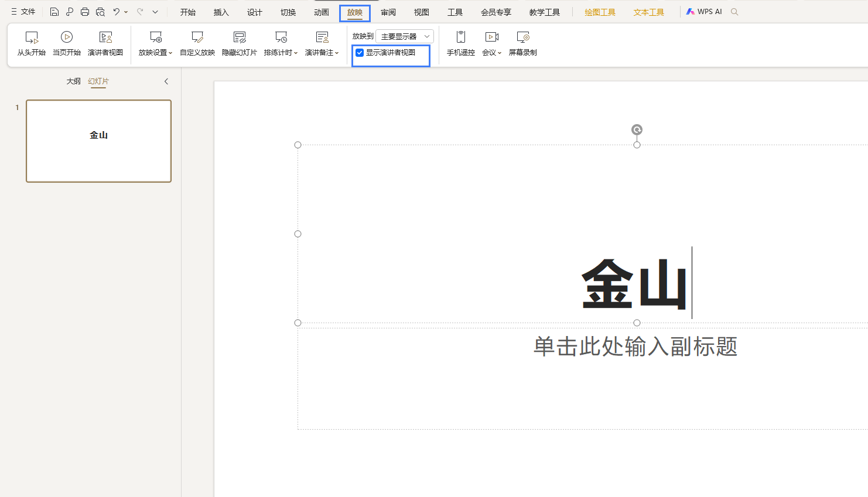This screenshot has width=868, height=497.
Task: Expand quick access toolbar customize arrow
Action: 155,12
